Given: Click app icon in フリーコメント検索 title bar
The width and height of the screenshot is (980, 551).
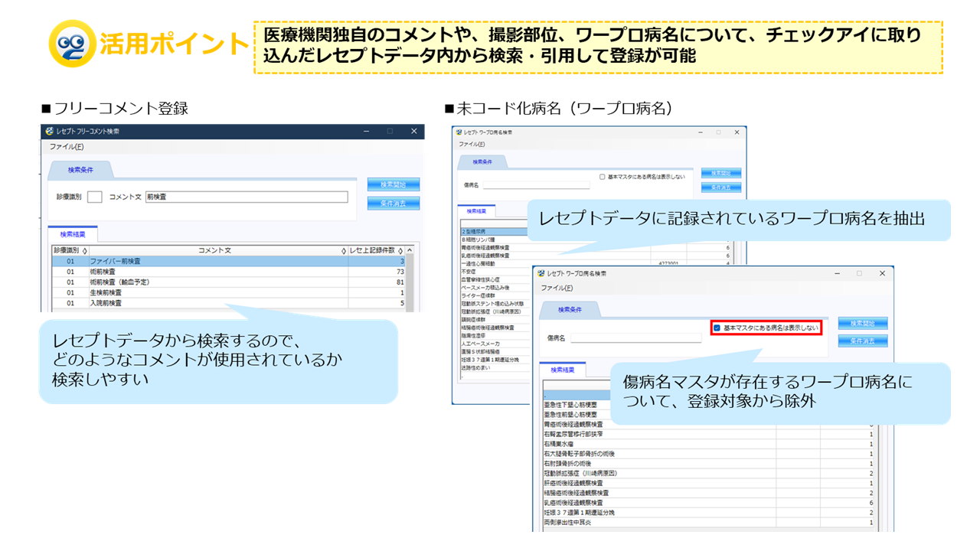Looking at the screenshot, I should click(50, 132).
